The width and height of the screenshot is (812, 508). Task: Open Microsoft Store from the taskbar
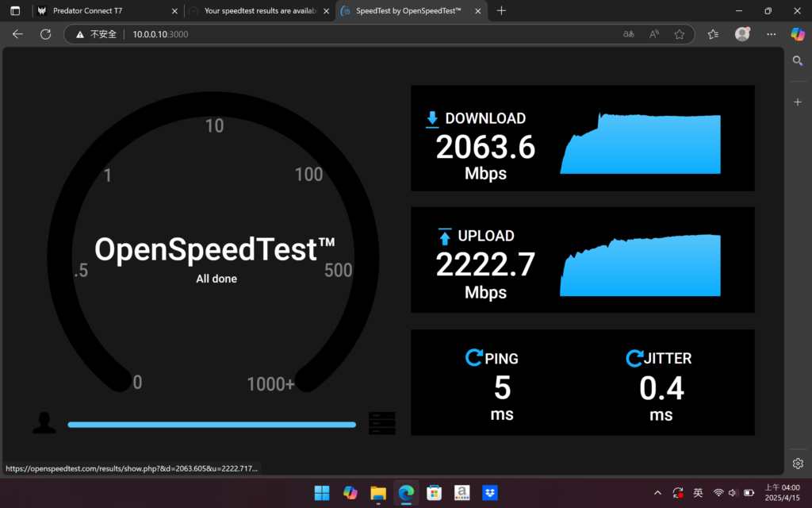point(434,492)
